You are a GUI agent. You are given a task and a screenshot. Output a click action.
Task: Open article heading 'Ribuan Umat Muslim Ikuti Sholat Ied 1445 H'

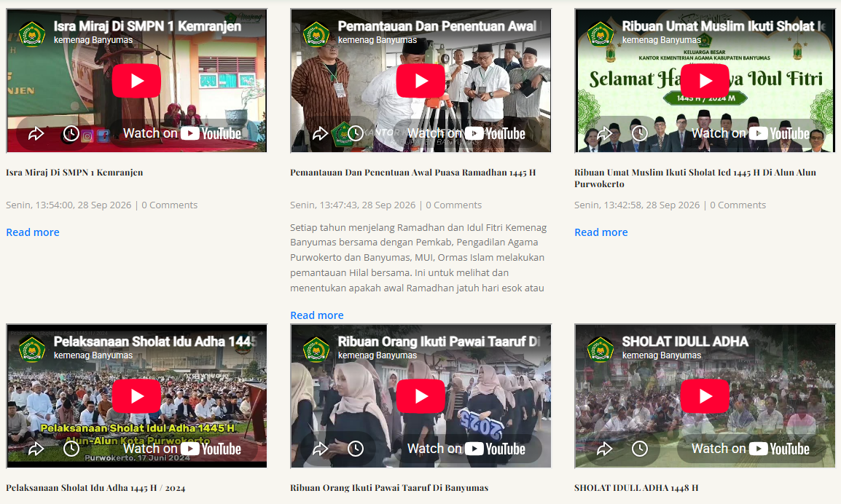(x=695, y=178)
